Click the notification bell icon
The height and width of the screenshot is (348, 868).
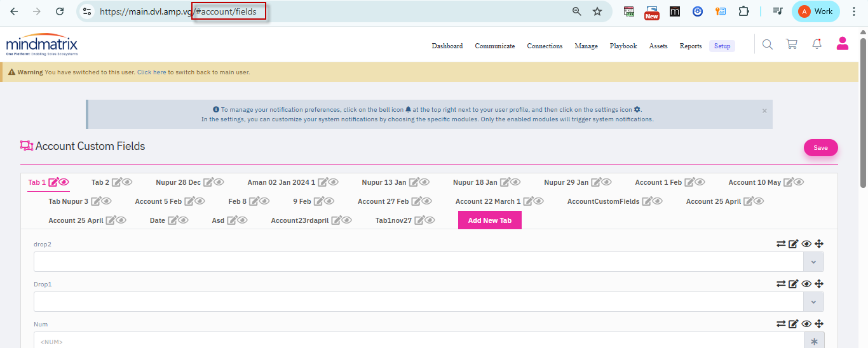[x=817, y=44]
